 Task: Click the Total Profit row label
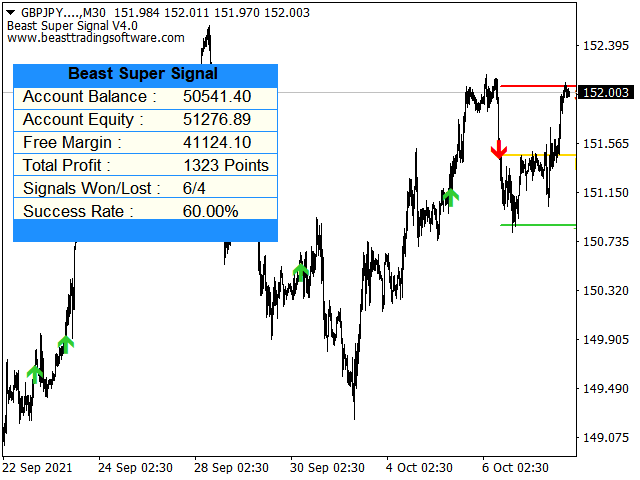point(67,165)
